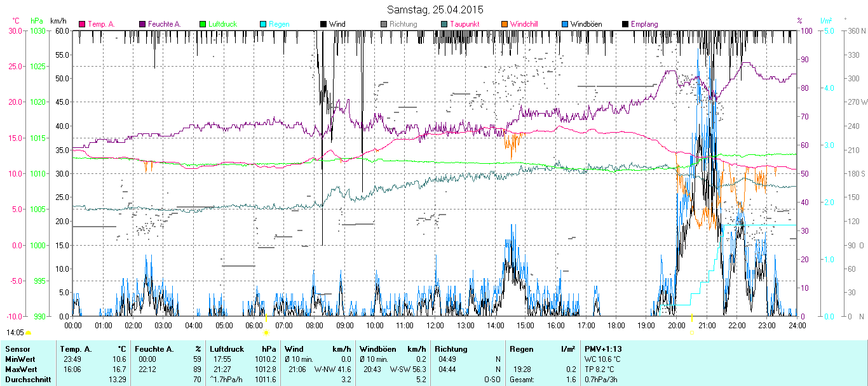This screenshot has width=868, height=386.
Task: Click the pink Temp. A. legend swatch
Action: pos(82,24)
